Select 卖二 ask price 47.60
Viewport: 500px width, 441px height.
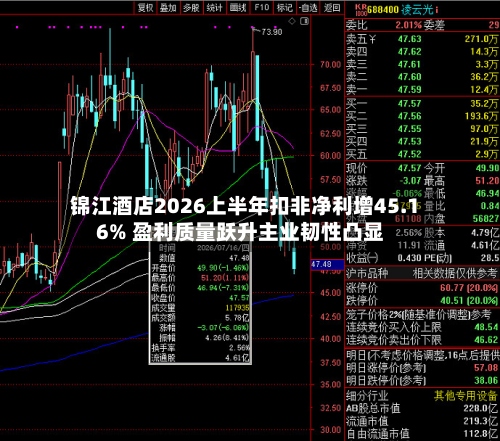[x=410, y=77]
